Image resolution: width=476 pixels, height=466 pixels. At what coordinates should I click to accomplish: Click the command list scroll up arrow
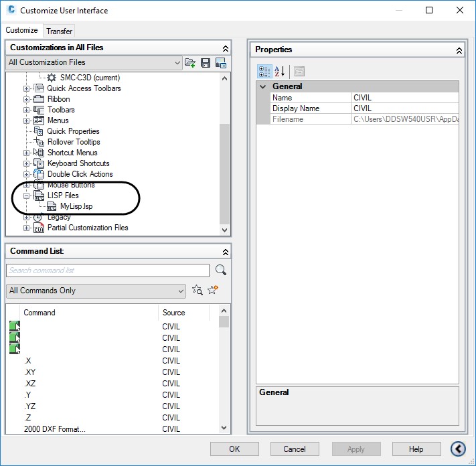tap(224, 311)
